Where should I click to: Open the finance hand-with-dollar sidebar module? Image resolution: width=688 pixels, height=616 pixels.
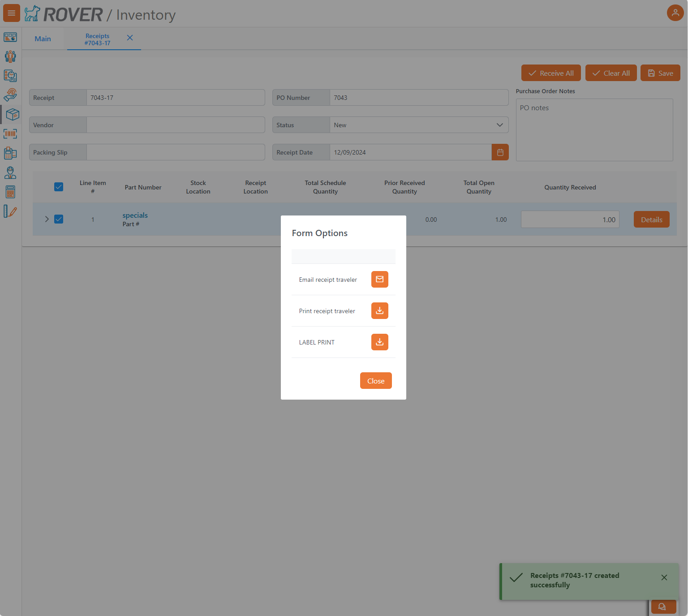(10, 95)
